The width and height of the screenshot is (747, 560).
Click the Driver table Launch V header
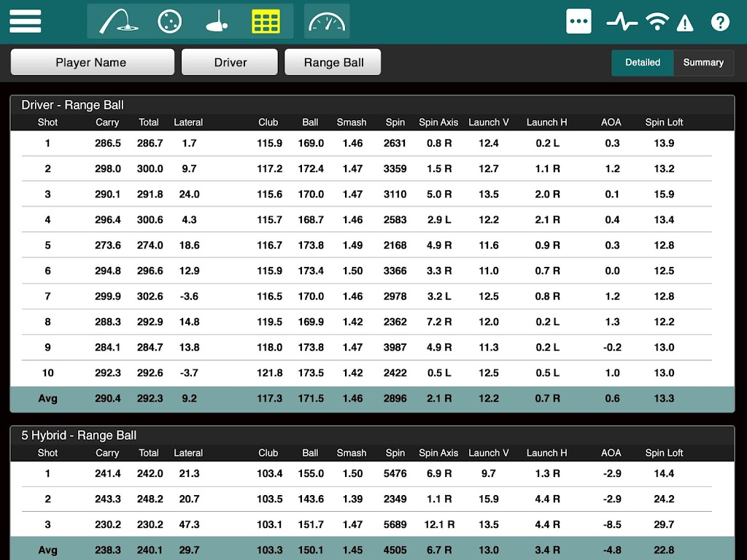(488, 122)
